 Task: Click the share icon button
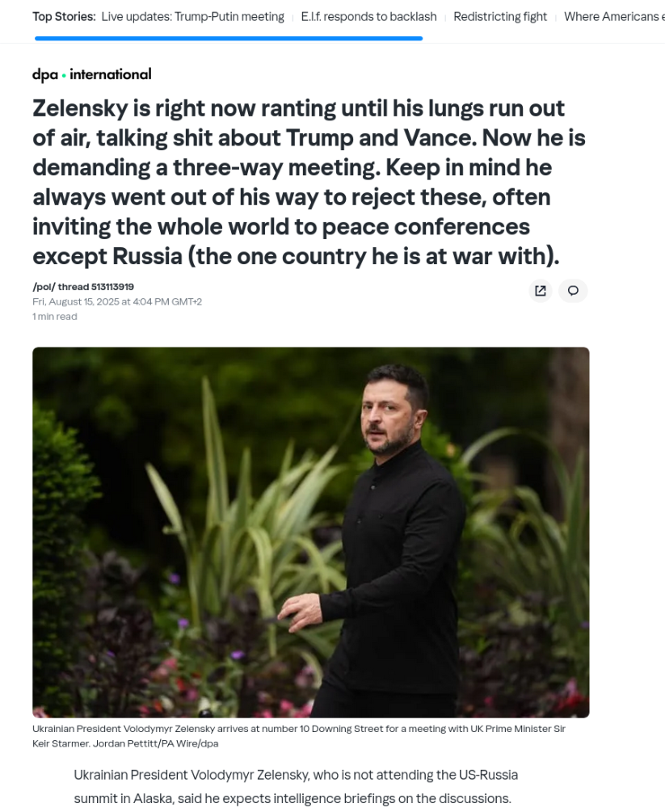click(x=541, y=291)
